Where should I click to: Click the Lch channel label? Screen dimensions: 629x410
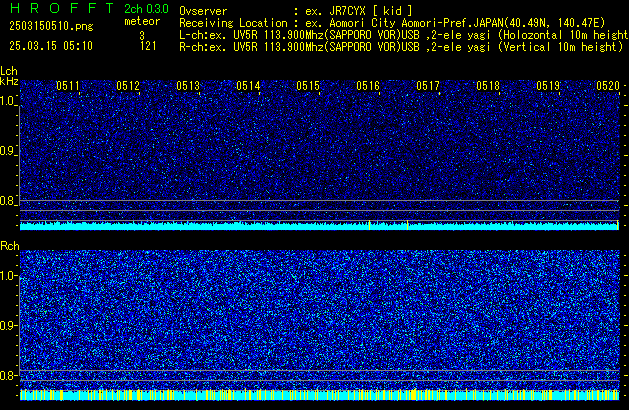9,71
